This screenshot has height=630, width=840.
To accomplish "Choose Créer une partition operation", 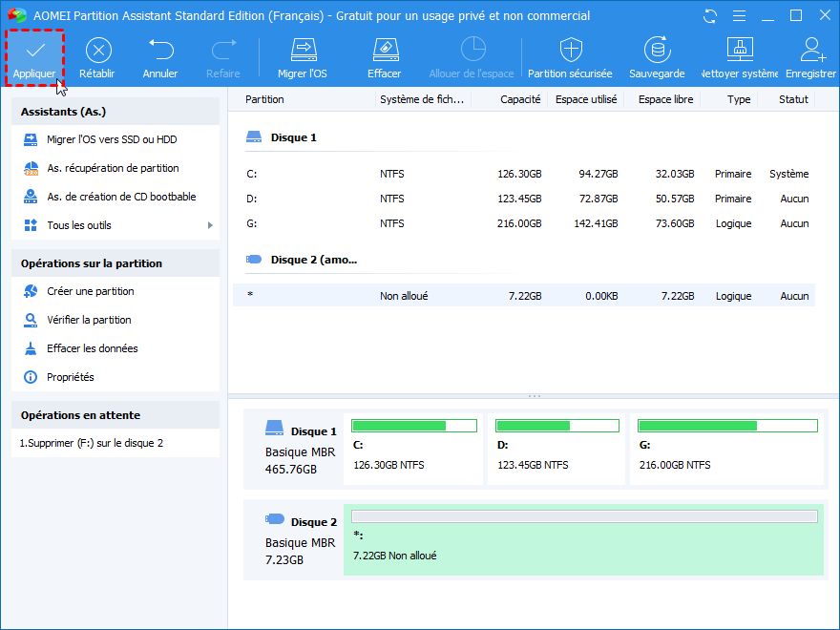I will [x=91, y=291].
